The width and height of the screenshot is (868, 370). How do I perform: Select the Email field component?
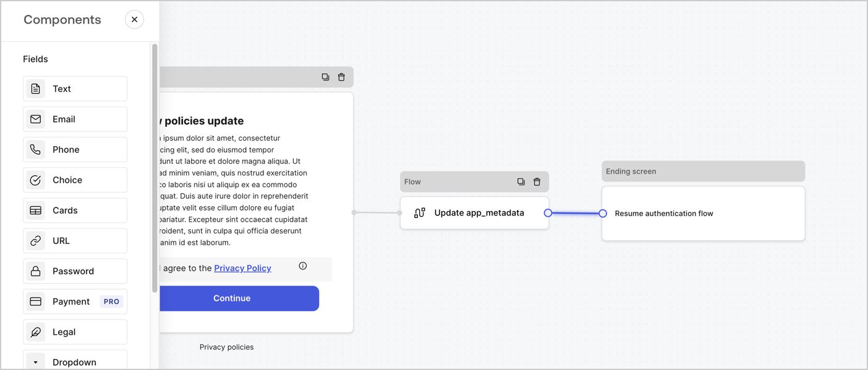[75, 119]
